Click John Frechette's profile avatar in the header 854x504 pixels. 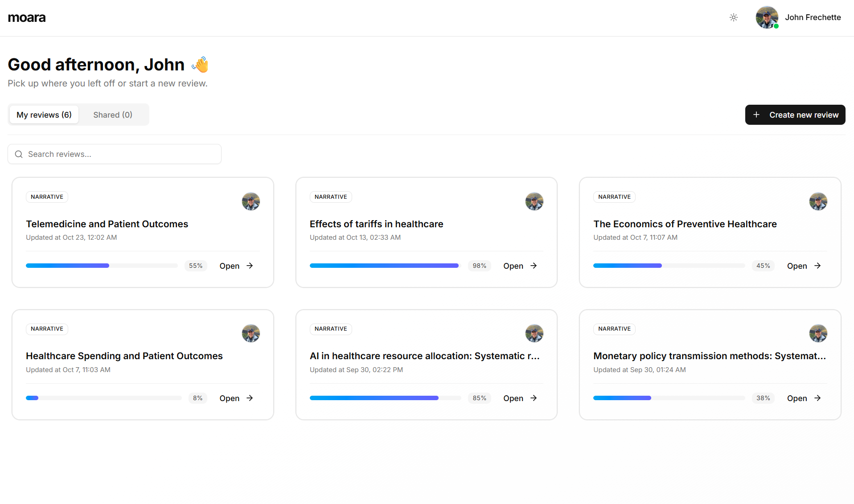pos(767,17)
